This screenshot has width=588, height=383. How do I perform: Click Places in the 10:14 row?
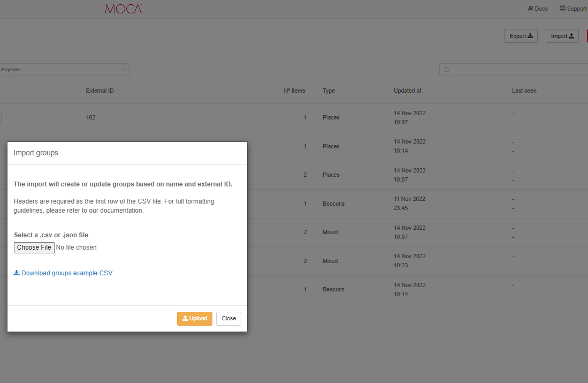(331, 146)
